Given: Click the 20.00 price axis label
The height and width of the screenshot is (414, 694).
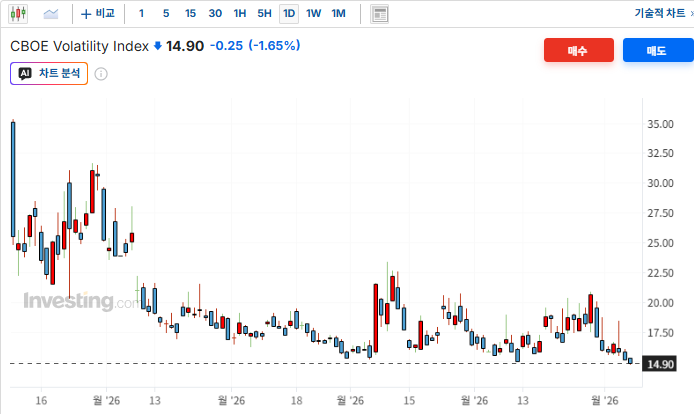Looking at the screenshot, I should click(x=660, y=303).
